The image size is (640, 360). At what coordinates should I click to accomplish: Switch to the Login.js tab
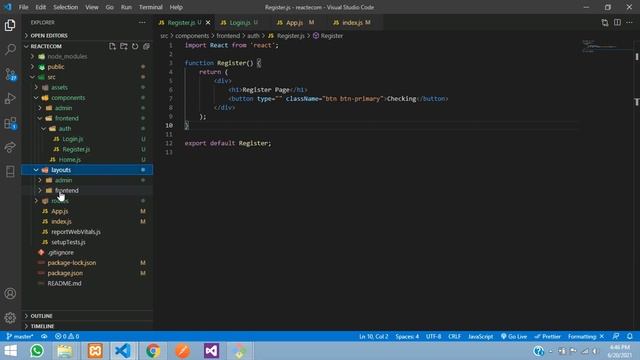pyautogui.click(x=239, y=22)
